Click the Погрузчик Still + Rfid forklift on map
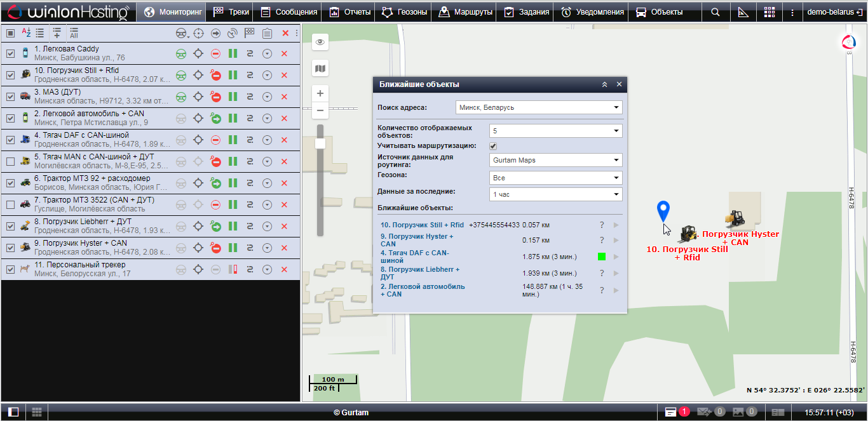Screen dimensions: 868x421 [x=688, y=234]
